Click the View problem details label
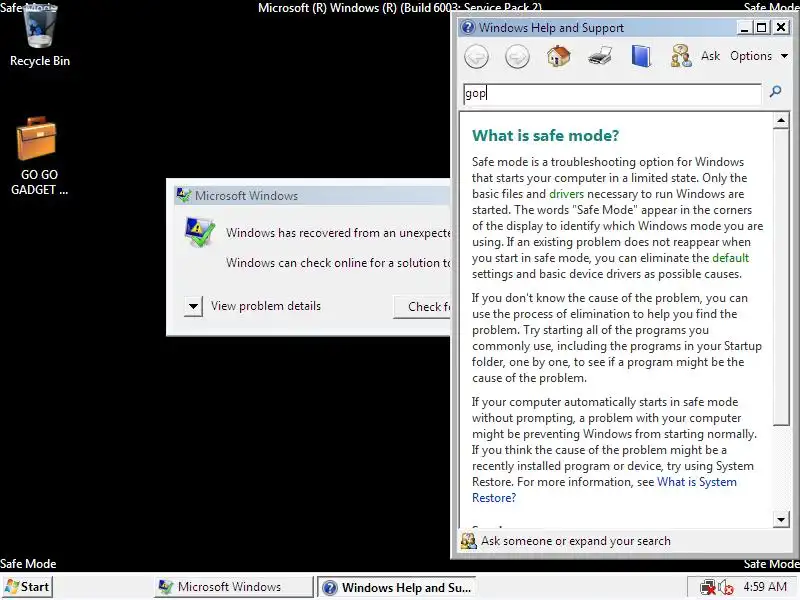 click(266, 306)
